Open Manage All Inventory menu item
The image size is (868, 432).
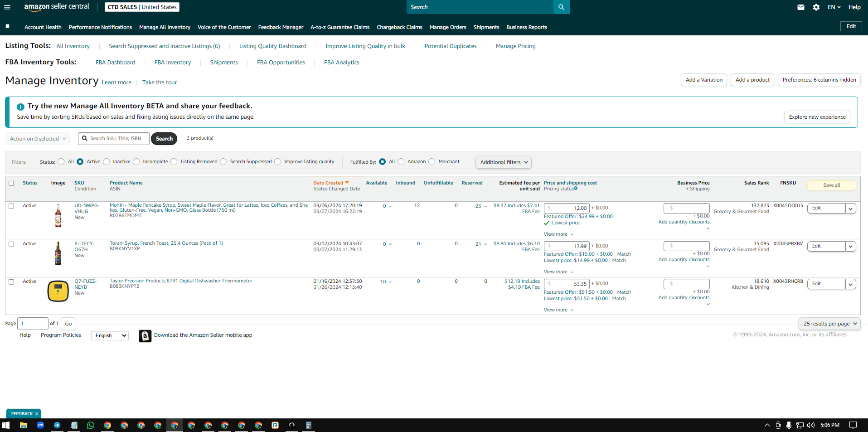(x=165, y=27)
